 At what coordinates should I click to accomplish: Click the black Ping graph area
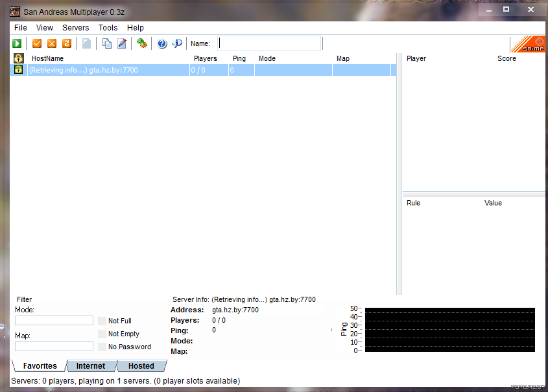(x=450, y=330)
